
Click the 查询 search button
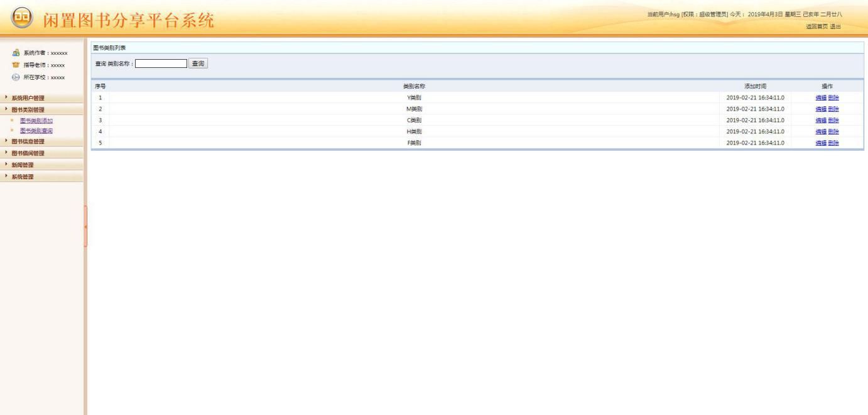coord(198,64)
